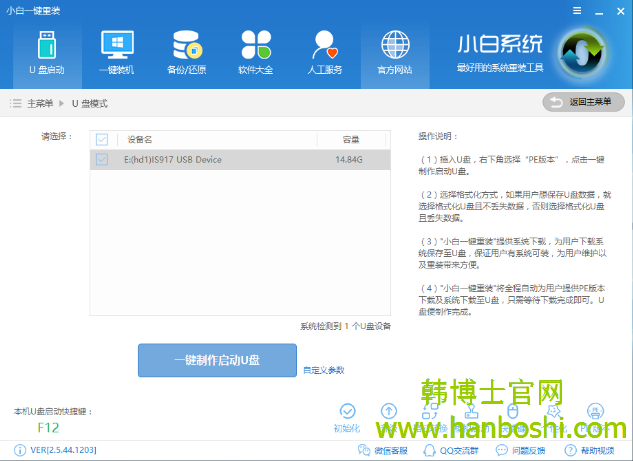Select the E:(hd1)IS917 USB Device row
Viewport: 633px width, 461px height.
pos(230,159)
